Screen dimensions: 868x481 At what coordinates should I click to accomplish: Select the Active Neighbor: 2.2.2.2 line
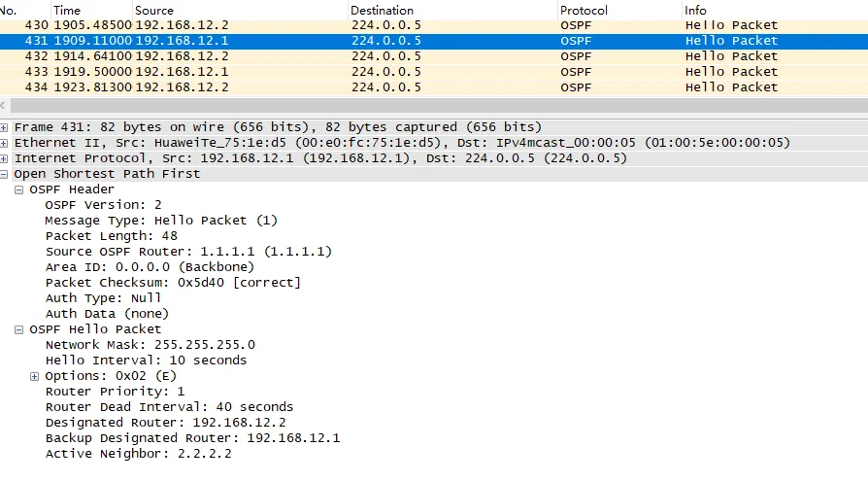point(138,454)
